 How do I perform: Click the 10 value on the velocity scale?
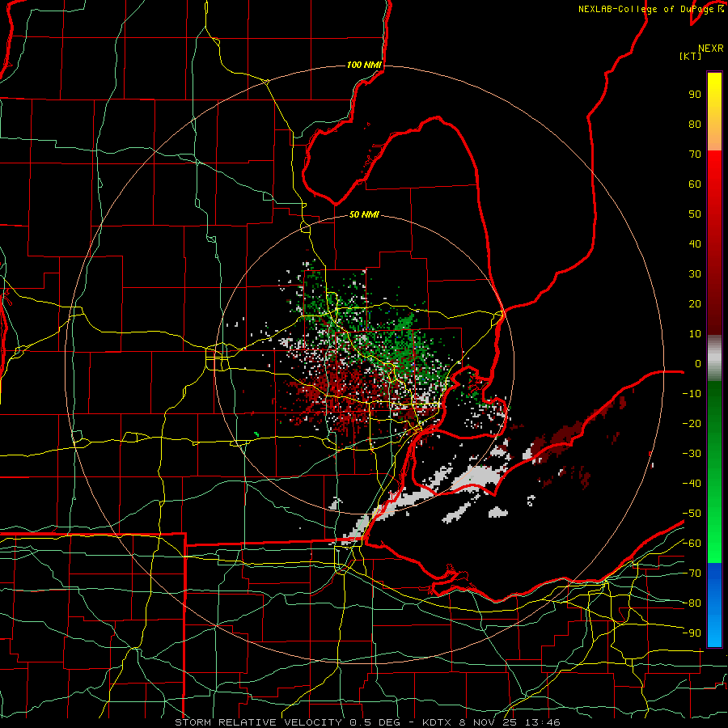695,334
